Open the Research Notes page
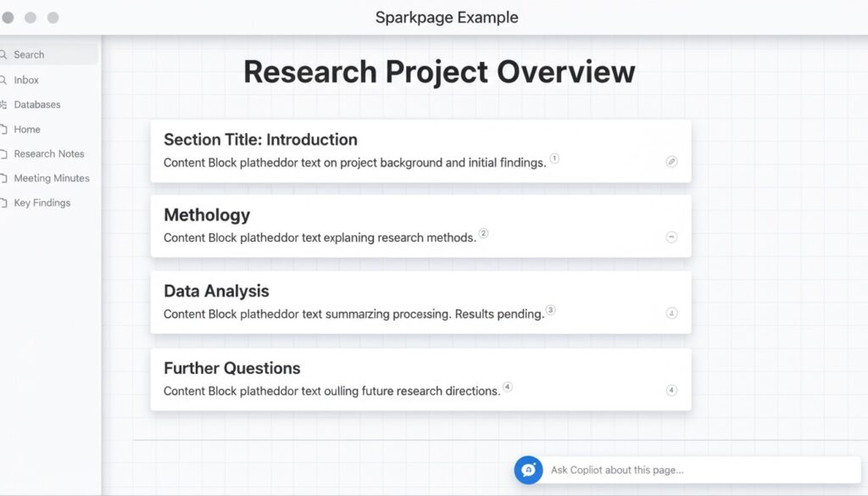Viewport: 868px width, 496px height. pyautogui.click(x=49, y=153)
